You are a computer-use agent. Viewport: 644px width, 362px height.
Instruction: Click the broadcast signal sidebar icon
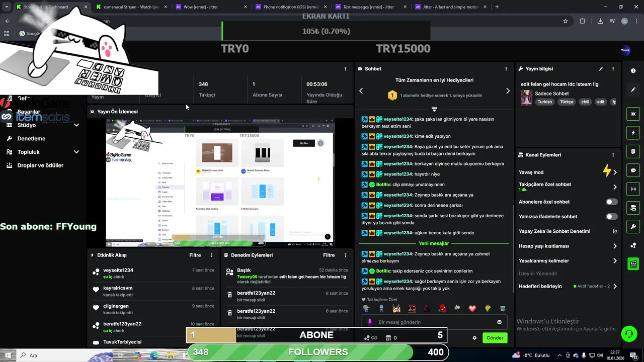coord(633,189)
